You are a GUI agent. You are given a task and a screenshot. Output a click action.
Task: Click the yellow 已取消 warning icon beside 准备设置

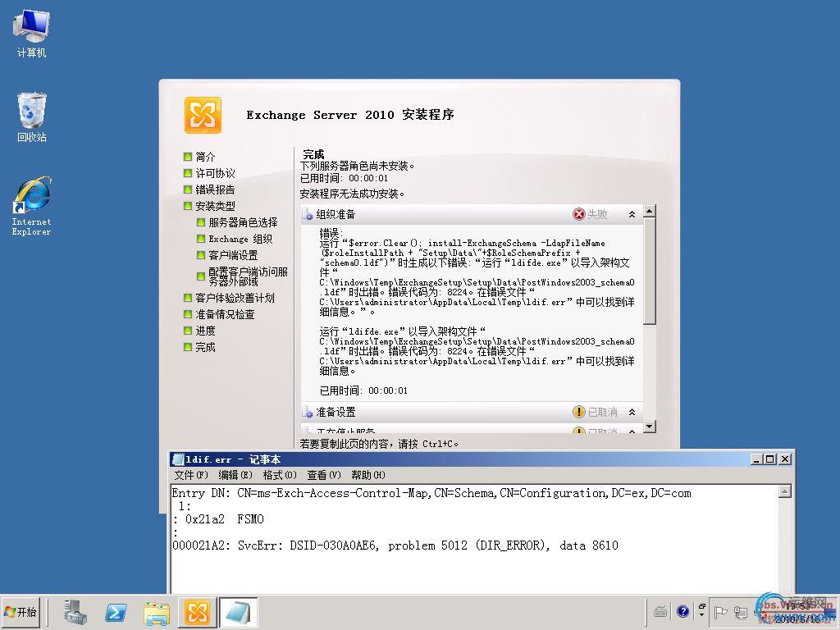(x=578, y=412)
